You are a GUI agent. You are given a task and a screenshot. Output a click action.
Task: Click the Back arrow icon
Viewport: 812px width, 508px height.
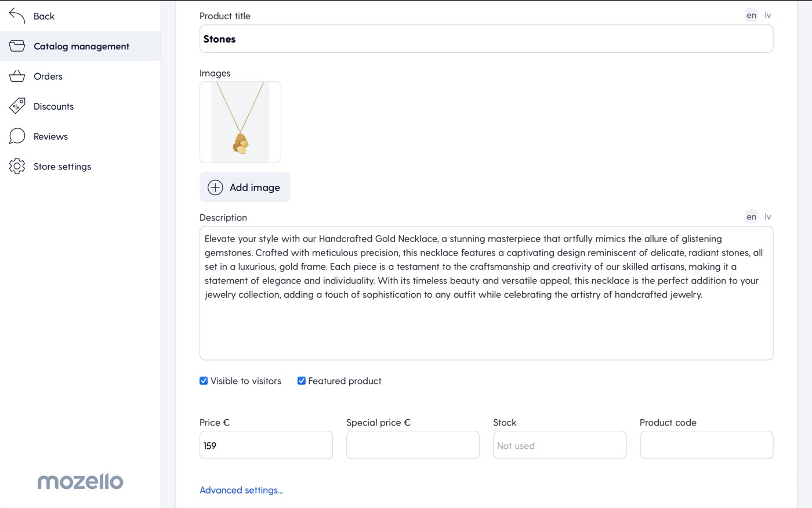click(17, 16)
